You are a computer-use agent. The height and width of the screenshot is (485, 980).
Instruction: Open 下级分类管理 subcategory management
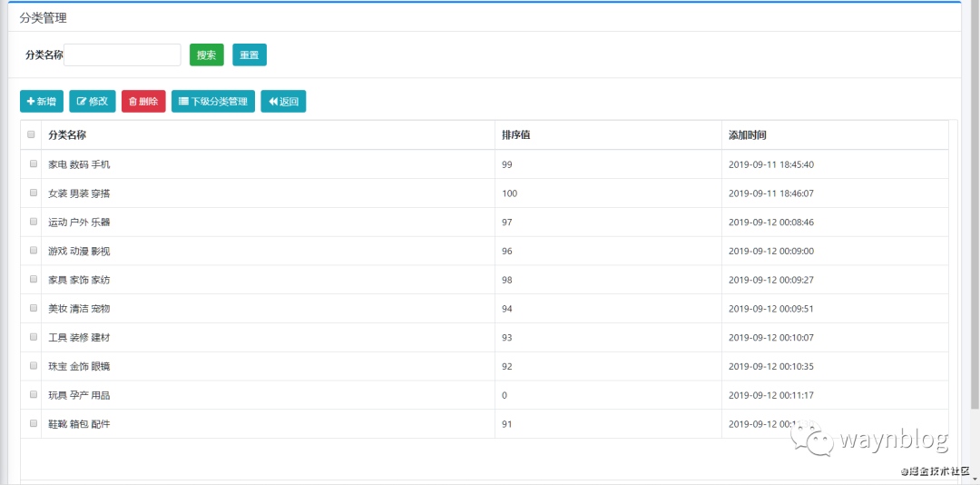(x=213, y=102)
